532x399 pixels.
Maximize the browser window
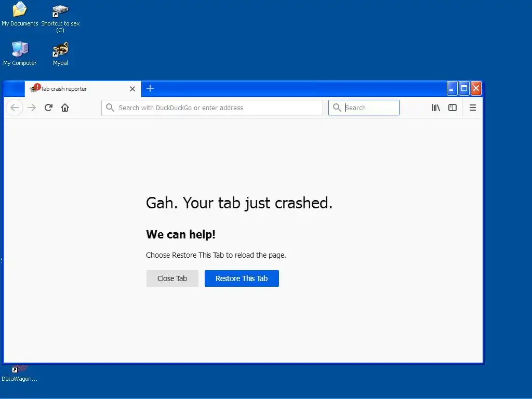[x=464, y=88]
